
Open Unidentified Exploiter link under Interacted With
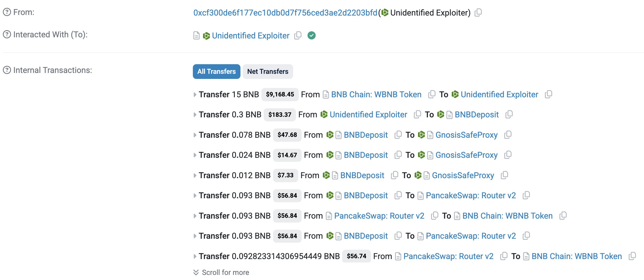coord(250,36)
